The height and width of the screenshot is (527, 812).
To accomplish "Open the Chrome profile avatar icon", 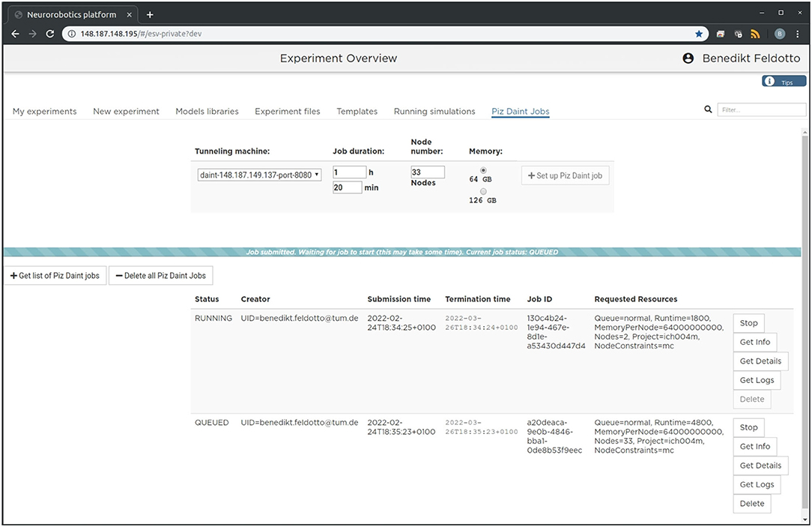I will pos(779,34).
